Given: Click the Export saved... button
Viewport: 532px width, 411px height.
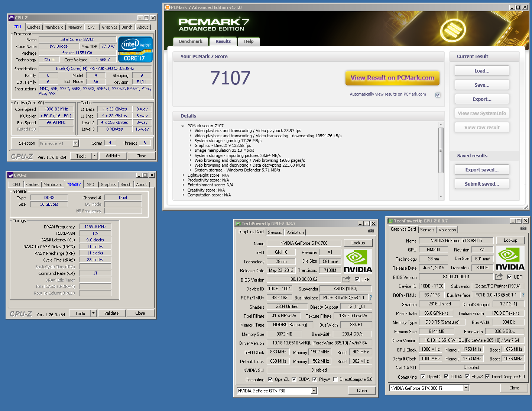Looking at the screenshot, I should 482,170.
